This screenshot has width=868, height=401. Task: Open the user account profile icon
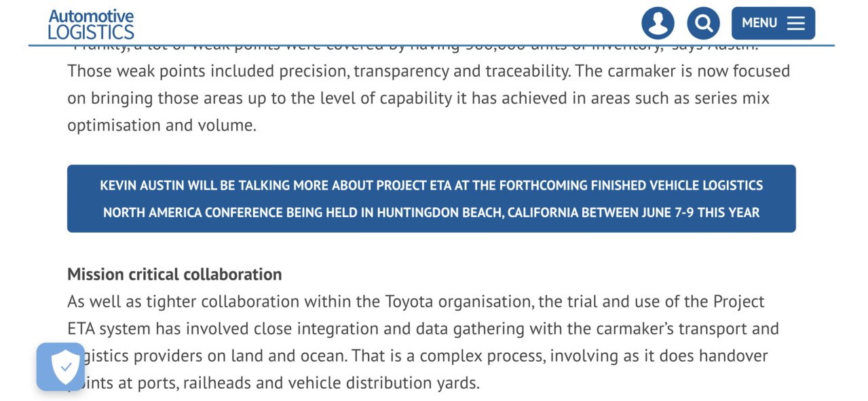pos(658,23)
